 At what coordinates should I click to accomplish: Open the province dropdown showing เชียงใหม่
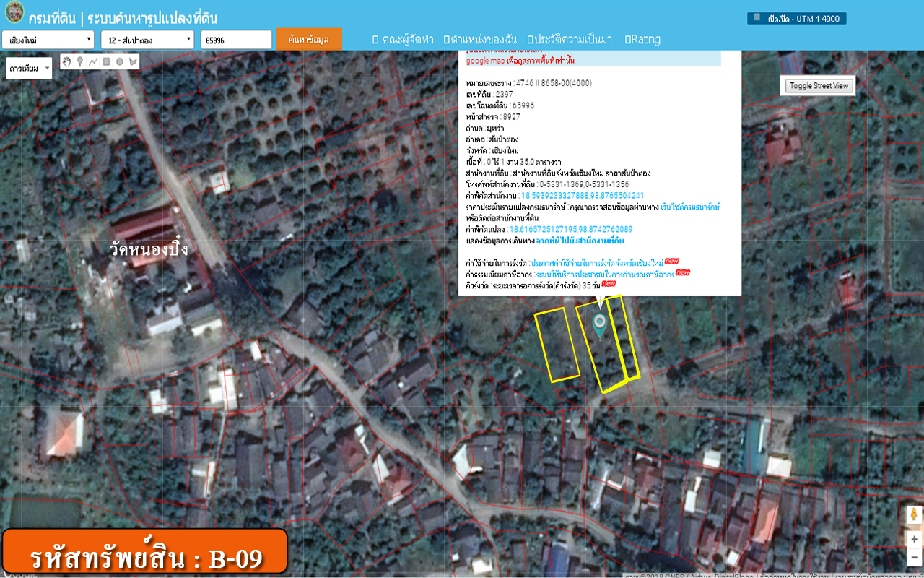[48, 40]
